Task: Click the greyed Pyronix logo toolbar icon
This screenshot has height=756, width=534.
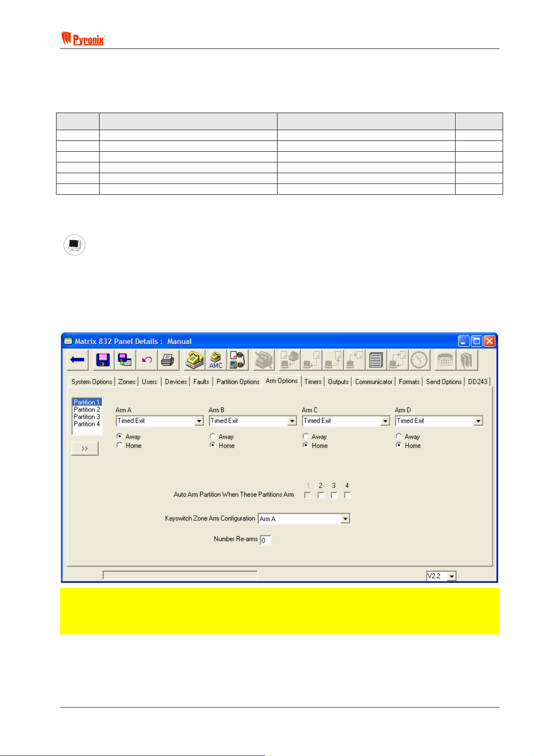Action: (467, 360)
